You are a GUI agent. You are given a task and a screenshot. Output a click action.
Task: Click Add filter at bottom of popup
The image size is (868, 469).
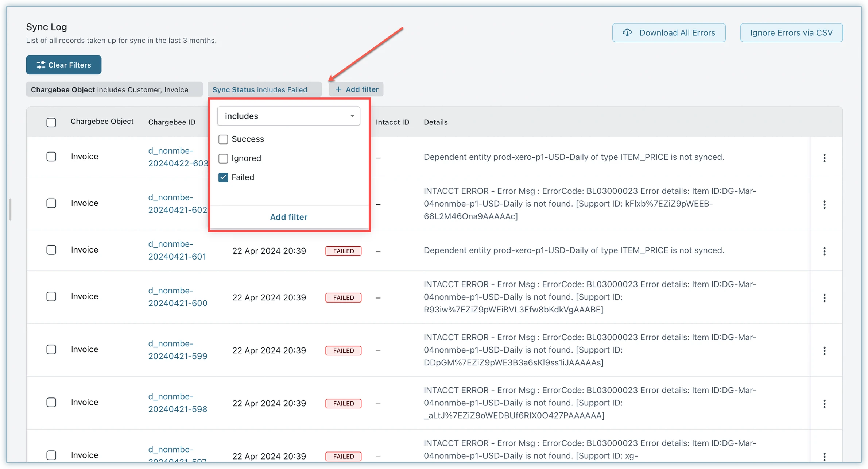288,217
